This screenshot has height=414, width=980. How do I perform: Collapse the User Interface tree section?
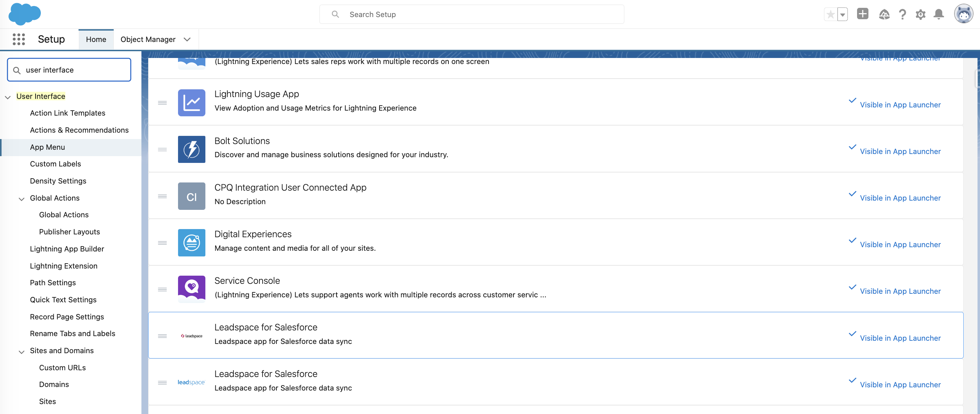[7, 97]
